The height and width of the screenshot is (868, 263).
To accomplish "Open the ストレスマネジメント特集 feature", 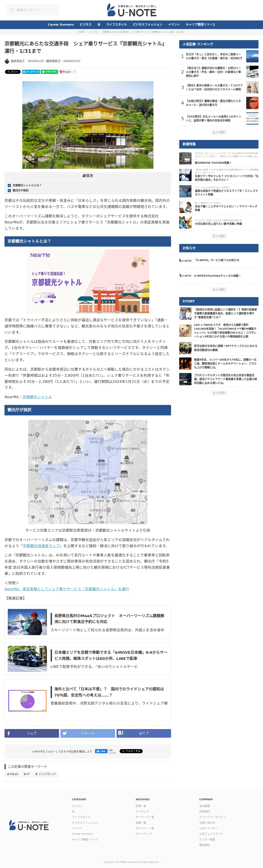I will pos(227,193).
